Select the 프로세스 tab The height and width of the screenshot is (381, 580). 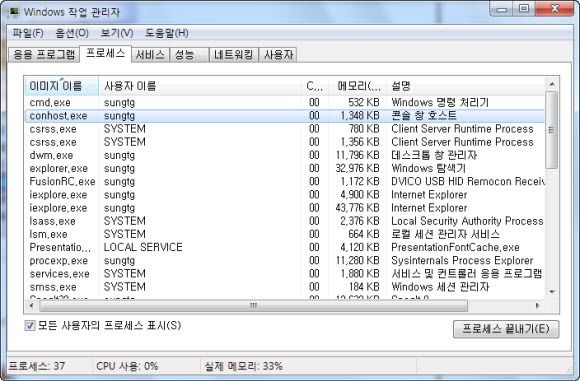point(105,54)
